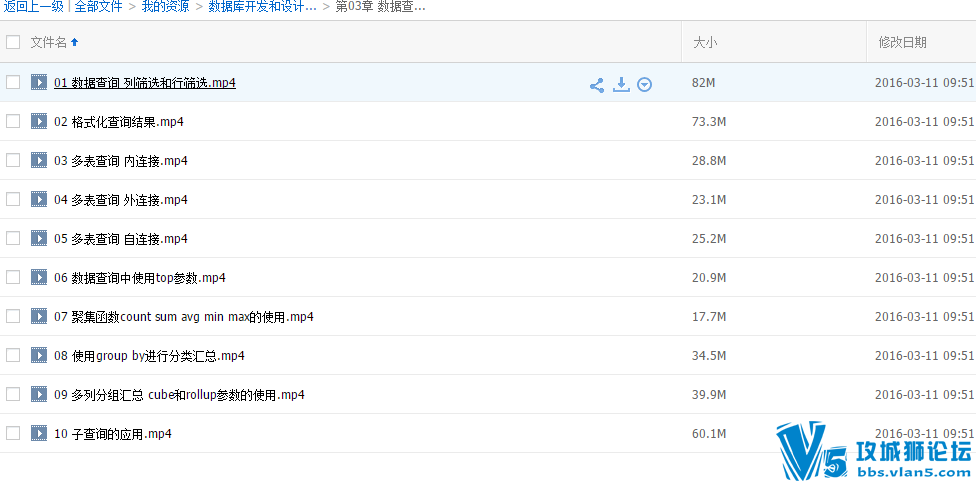This screenshot has width=976, height=486.
Task: Check the box for 08 使用group by file
Action: [13, 355]
